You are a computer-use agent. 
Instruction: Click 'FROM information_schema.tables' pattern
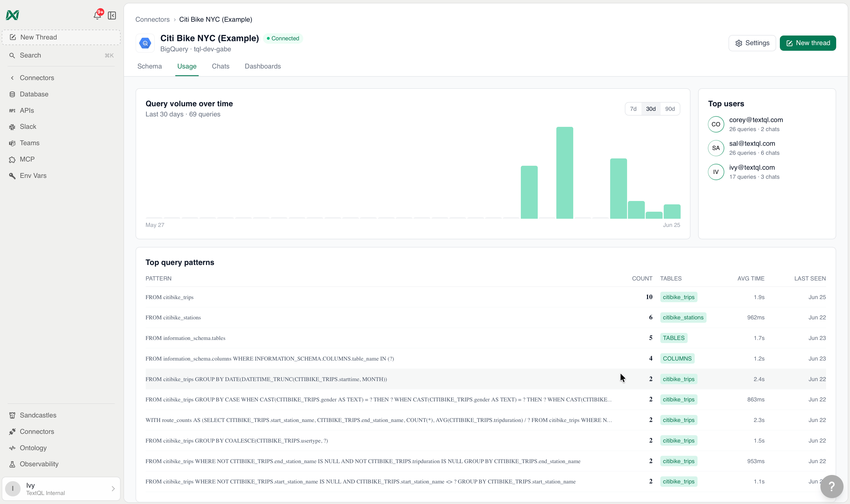[185, 338]
